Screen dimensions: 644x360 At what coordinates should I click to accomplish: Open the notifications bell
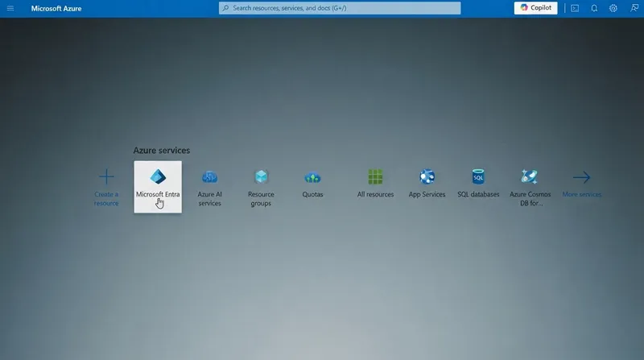[594, 8]
